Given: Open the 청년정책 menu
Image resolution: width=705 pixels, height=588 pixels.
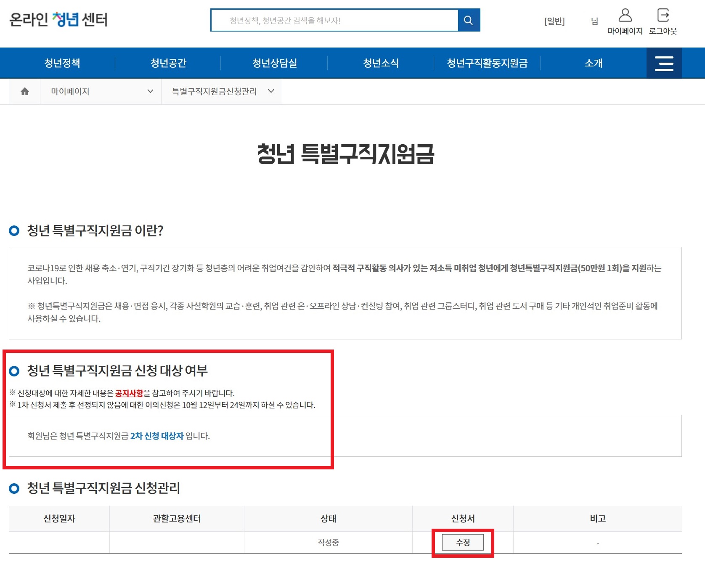Looking at the screenshot, I should click(x=62, y=63).
